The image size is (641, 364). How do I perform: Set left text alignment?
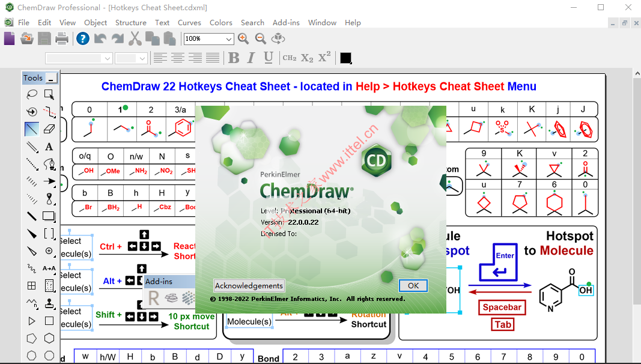coord(160,58)
